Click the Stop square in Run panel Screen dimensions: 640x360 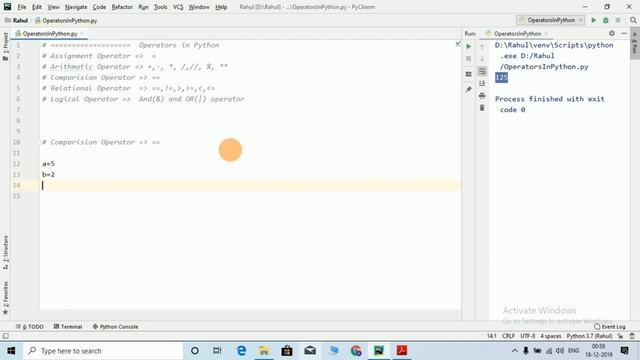pyautogui.click(x=469, y=59)
